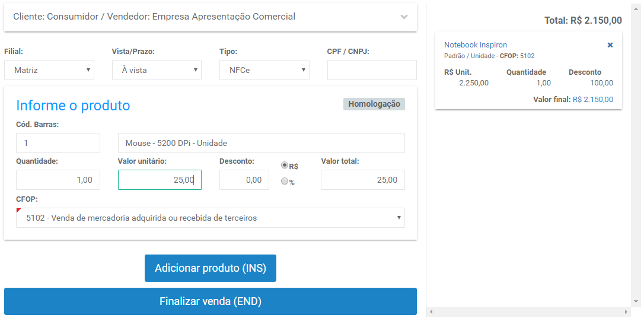
Task: Click the Adicionar produto (INS) button
Action: click(x=211, y=268)
